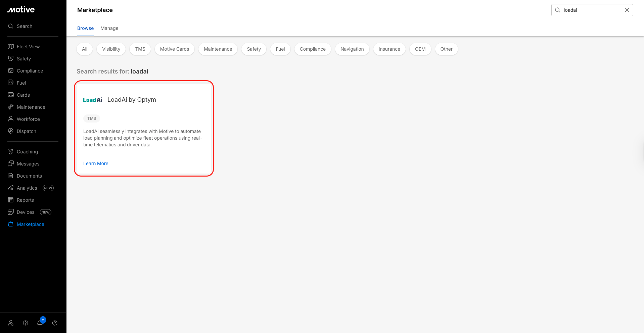
Task: Filter by TMS category chip
Action: click(x=140, y=49)
